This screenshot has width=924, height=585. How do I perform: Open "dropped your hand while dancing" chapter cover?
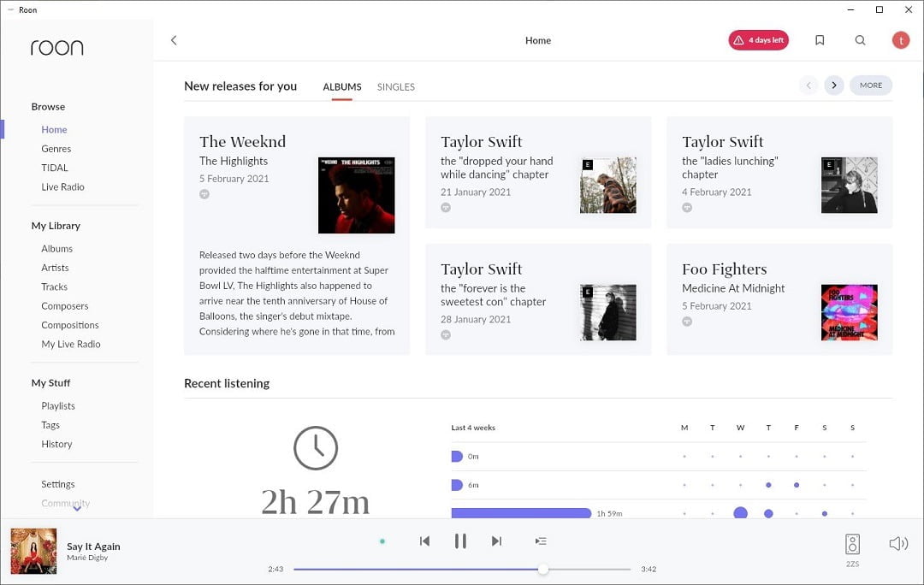[x=608, y=185]
